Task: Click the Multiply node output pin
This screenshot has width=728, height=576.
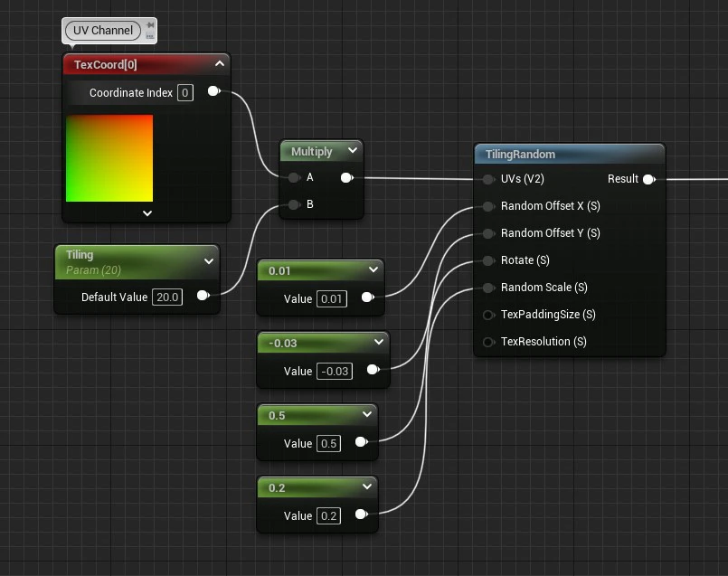Action: (347, 177)
